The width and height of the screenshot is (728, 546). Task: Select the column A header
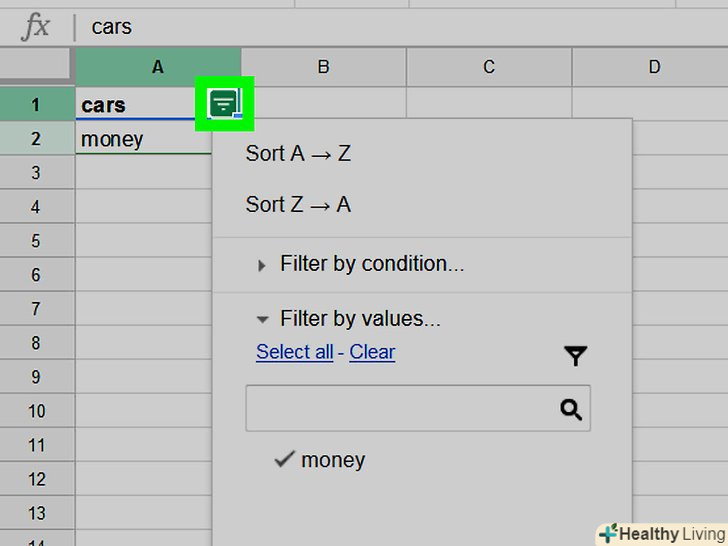tap(157, 67)
